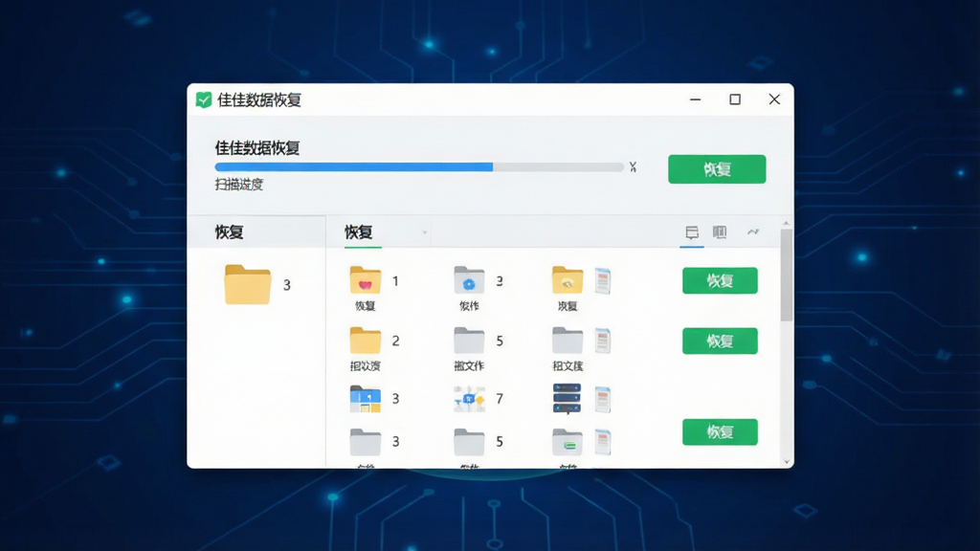Open the last-row gray folder with count 3

[366, 442]
